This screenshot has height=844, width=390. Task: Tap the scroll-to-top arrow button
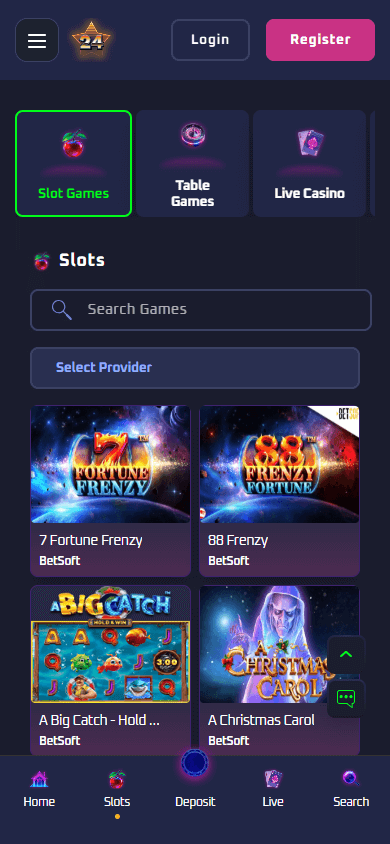346,655
